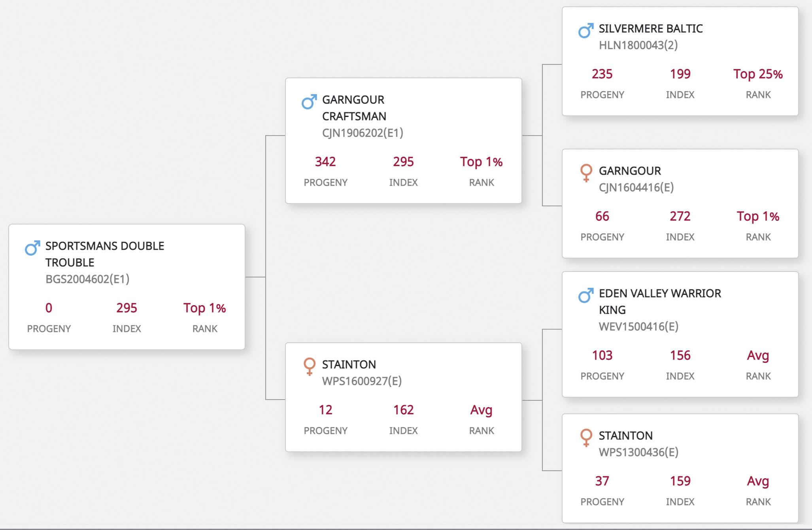Image resolution: width=812 pixels, height=530 pixels.
Task: Click index 272 on Garngour dam card
Action: pyautogui.click(x=680, y=216)
